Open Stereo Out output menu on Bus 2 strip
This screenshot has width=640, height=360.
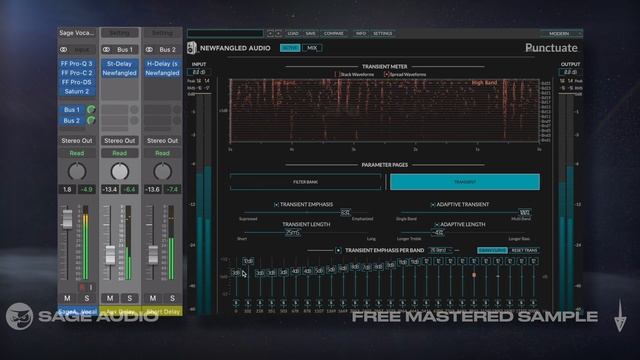point(162,140)
